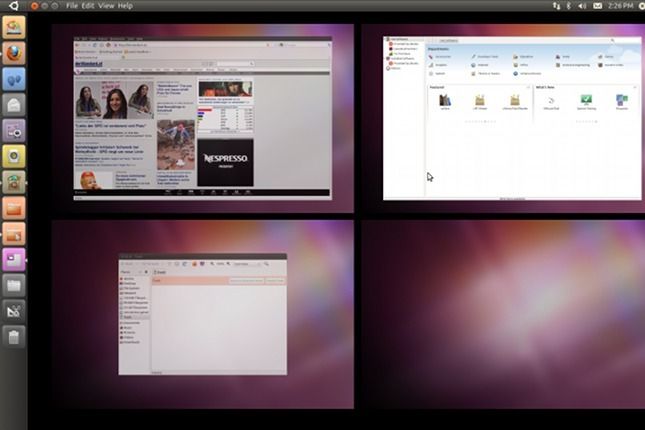Select the top-left workspace with the web browser

[202, 117]
